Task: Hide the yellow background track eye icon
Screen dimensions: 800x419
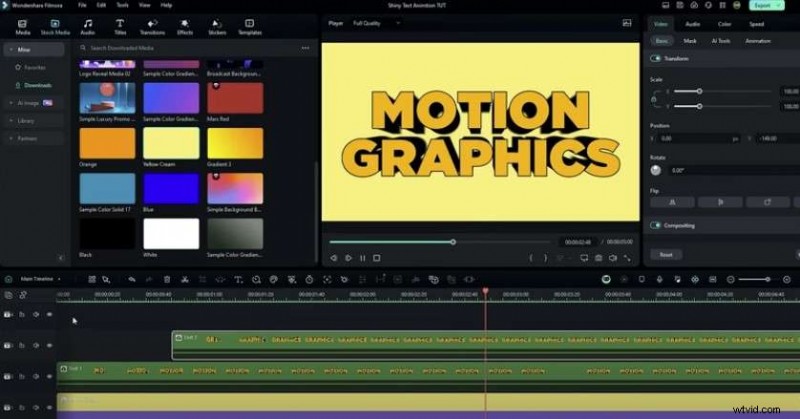Action: pyautogui.click(x=49, y=408)
